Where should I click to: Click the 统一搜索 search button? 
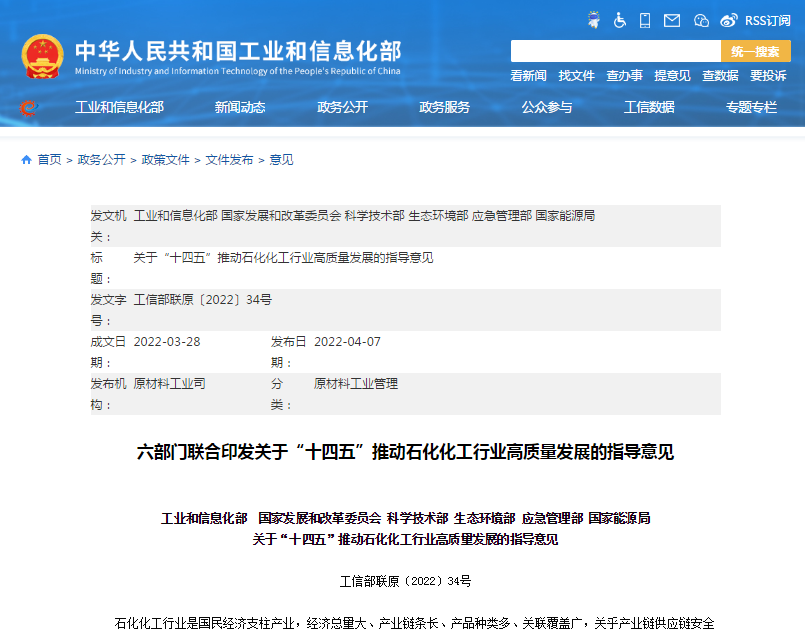click(756, 50)
